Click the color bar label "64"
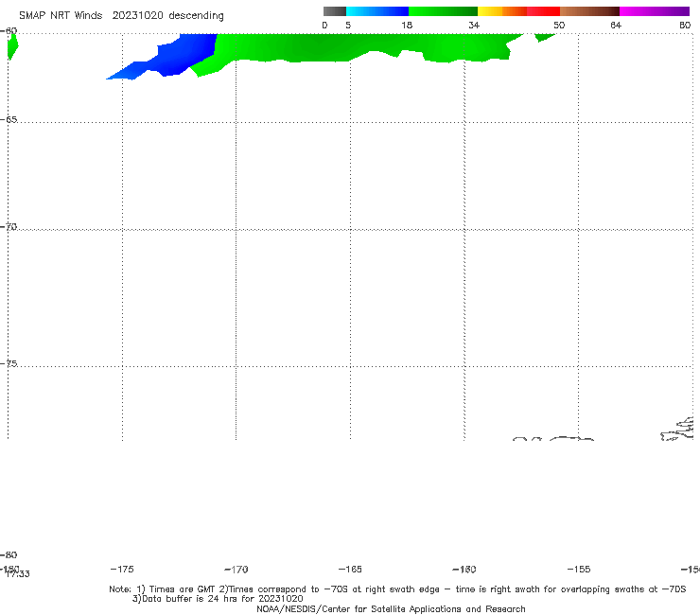Image resolution: width=700 pixels, height=615 pixels. tap(616, 25)
